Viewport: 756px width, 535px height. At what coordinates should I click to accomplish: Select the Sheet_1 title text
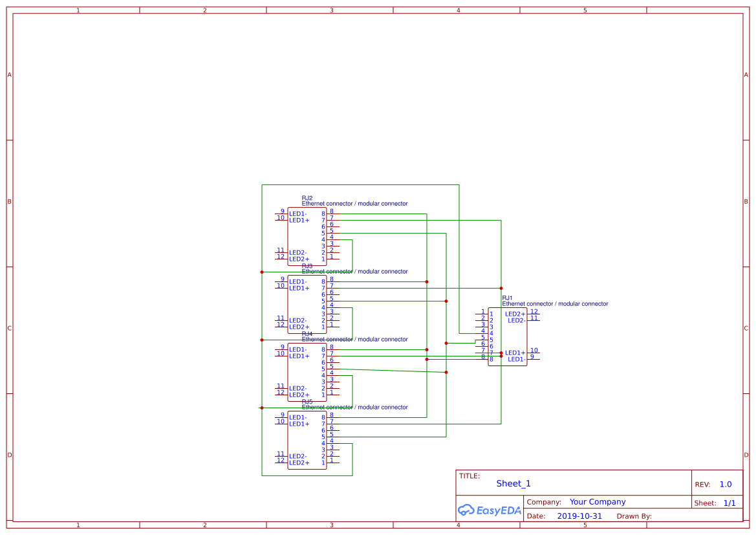click(513, 483)
